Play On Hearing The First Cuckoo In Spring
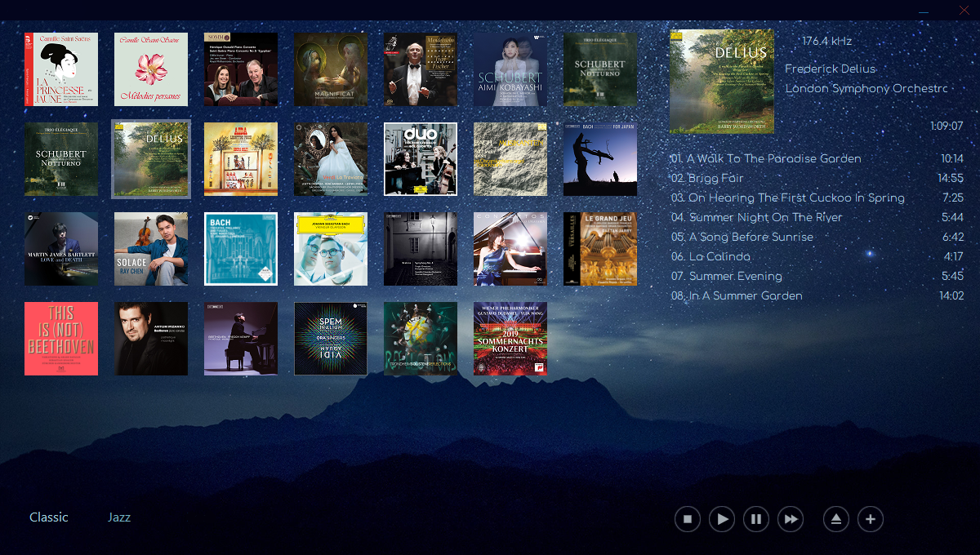This screenshot has height=555, width=980. pyautogui.click(x=796, y=198)
